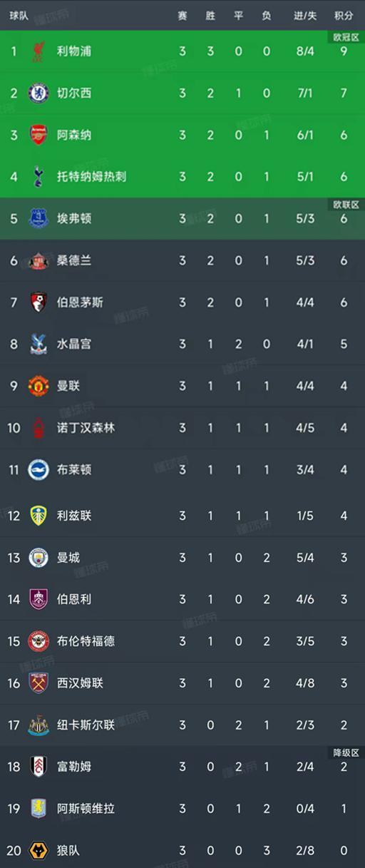Screen dimensions: 365x868
Task: Click the 进/失 column header
Action: [304, 16]
